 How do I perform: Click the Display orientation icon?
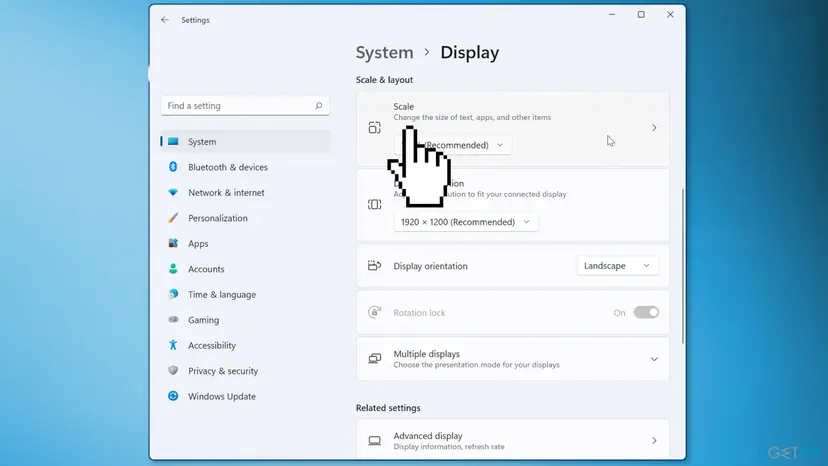[x=374, y=265]
